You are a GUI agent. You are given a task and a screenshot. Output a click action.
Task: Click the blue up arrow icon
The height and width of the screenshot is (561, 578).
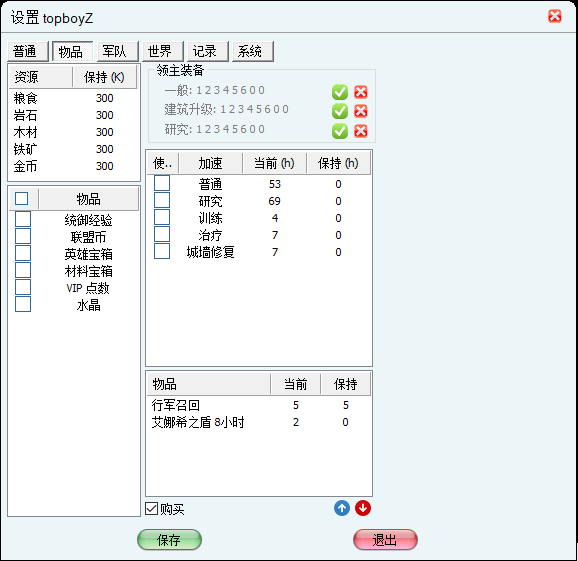342,508
